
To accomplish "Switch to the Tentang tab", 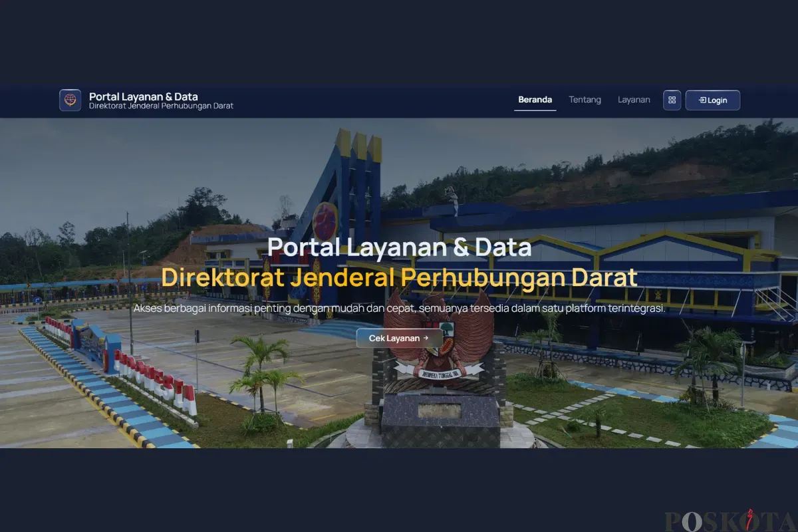I will pyautogui.click(x=585, y=99).
